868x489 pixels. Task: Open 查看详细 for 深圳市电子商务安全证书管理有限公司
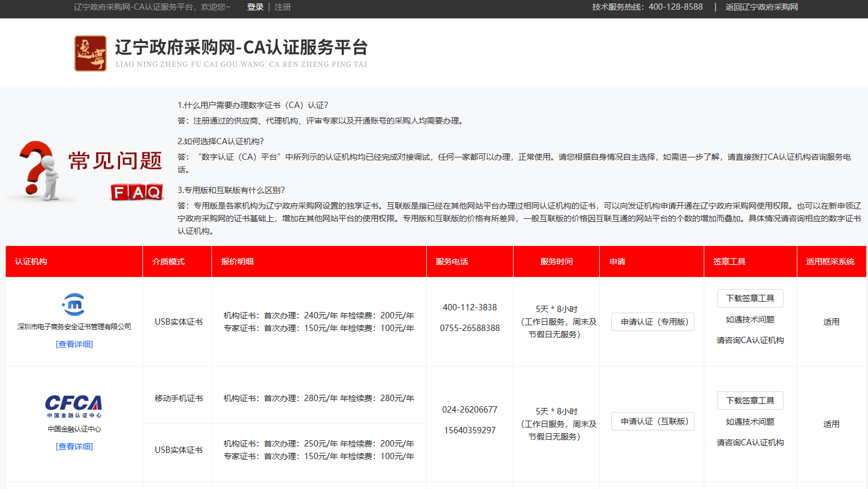pos(74,344)
